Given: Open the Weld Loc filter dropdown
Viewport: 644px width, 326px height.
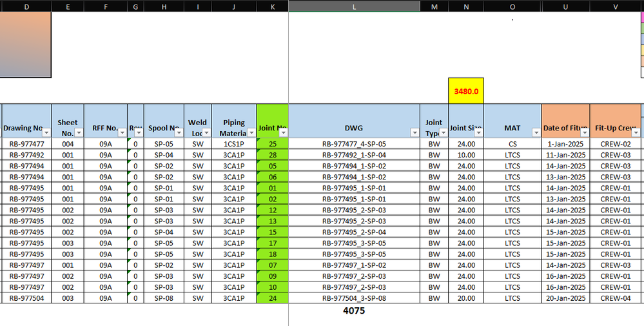Looking at the screenshot, I should click(x=206, y=133).
